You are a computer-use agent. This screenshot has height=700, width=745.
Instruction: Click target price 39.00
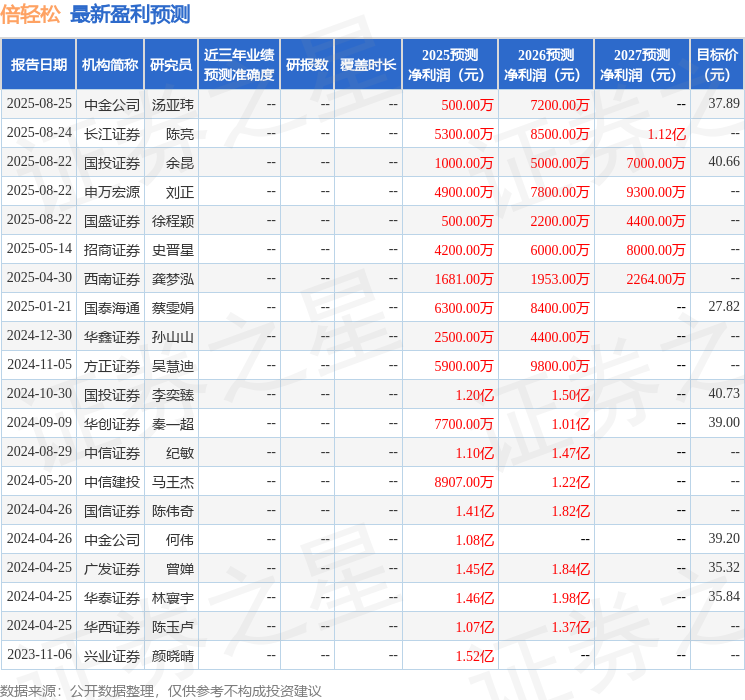[x=724, y=422]
